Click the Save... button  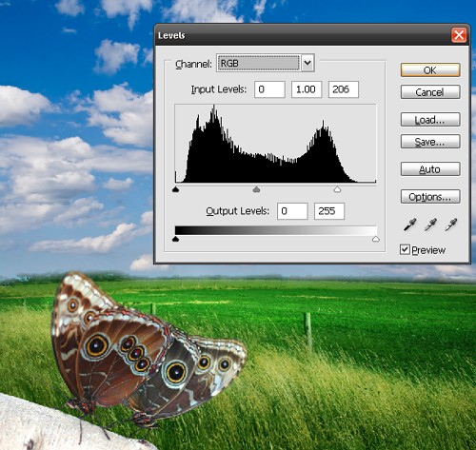pyautogui.click(x=430, y=142)
